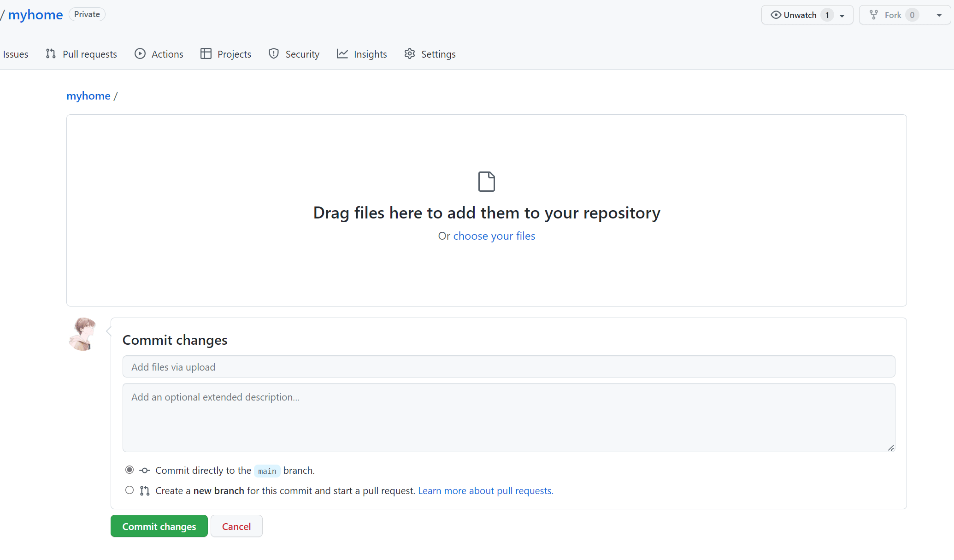
Task: Select create a new branch option
Action: 130,490
